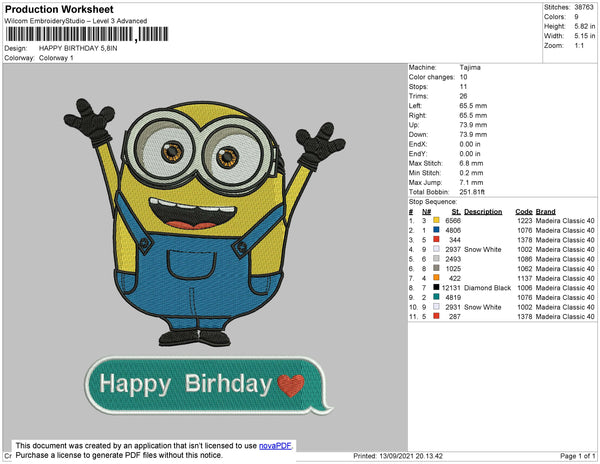
Task: Click the red heart in the banner
Action: pos(291,384)
